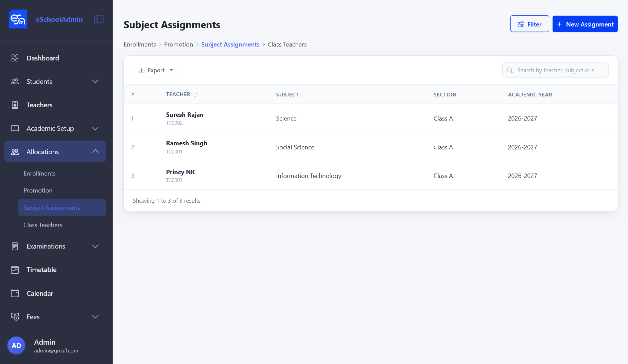Select teacher Princy NK
The height and width of the screenshot is (364, 628).
pos(180,172)
